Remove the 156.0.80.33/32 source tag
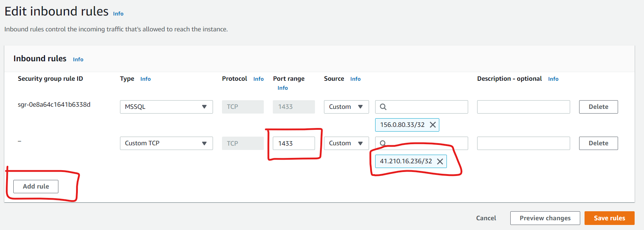 (433, 125)
